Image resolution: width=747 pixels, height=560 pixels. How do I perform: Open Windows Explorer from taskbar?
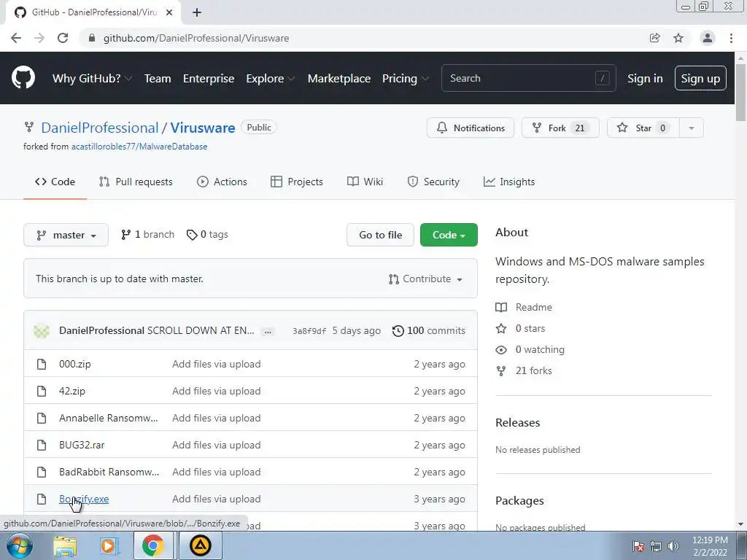64,545
